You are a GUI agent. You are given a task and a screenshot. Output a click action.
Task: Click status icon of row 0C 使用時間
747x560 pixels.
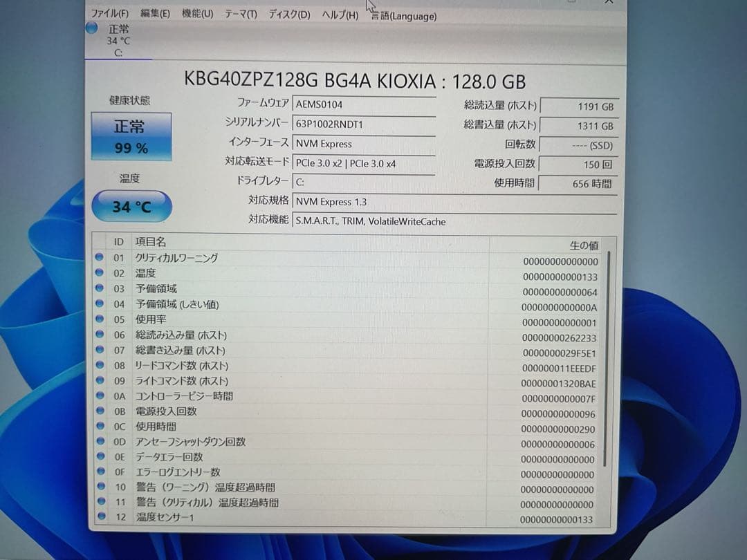(100, 425)
